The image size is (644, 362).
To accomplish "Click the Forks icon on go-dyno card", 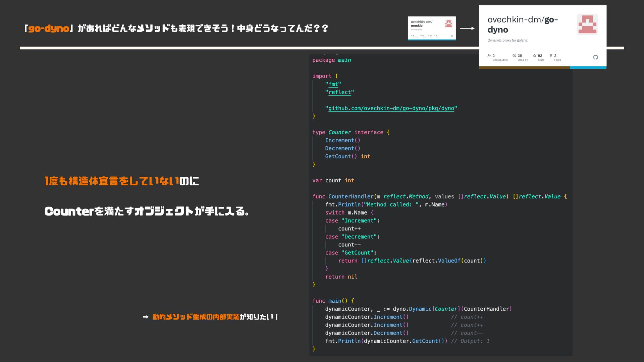I will click(551, 56).
